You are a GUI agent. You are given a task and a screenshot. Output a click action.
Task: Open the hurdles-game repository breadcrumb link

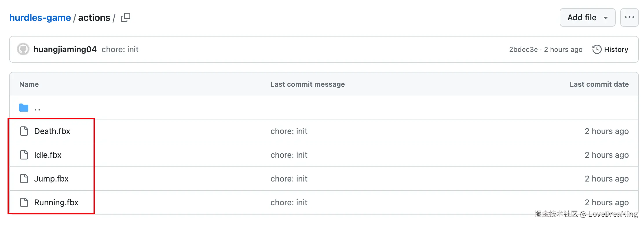pos(40,18)
